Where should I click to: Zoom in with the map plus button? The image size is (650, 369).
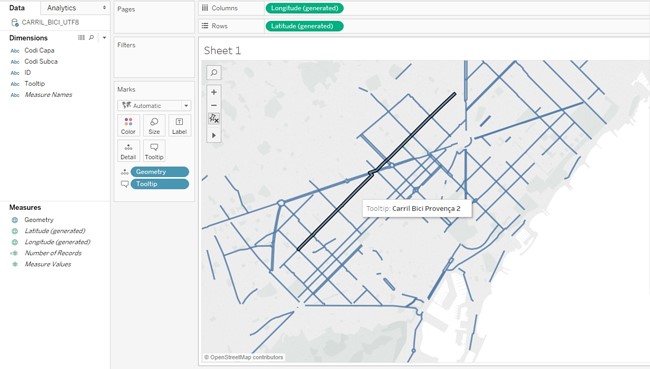pos(214,92)
